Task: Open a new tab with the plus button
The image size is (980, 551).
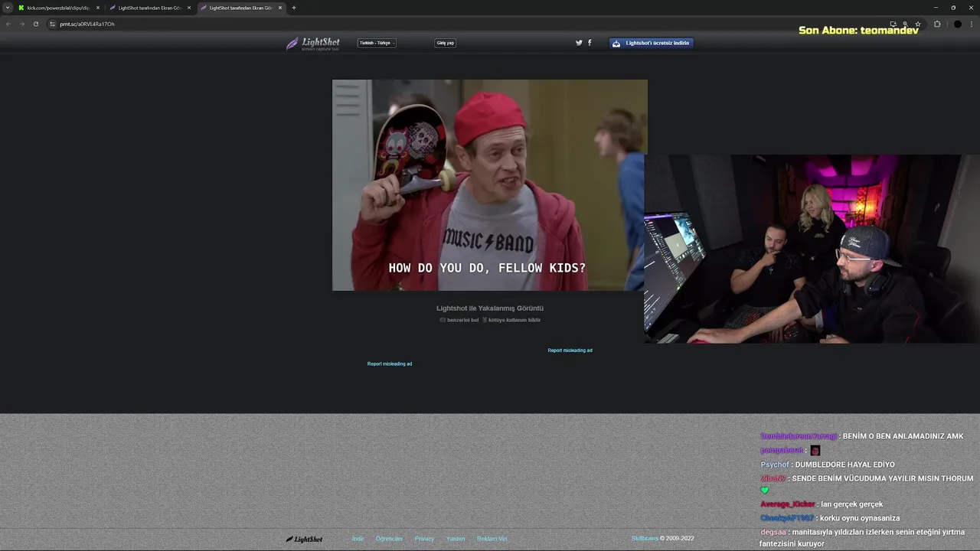Action: tap(294, 8)
